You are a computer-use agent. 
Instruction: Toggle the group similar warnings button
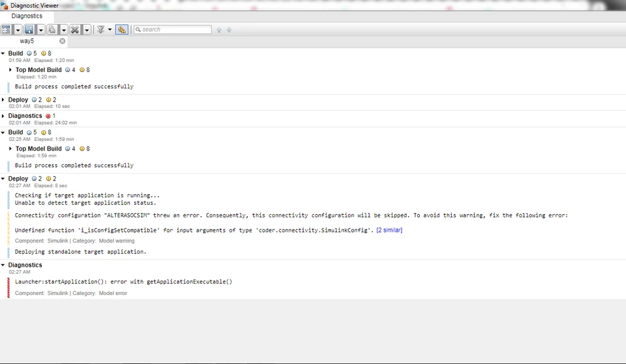[x=122, y=29]
